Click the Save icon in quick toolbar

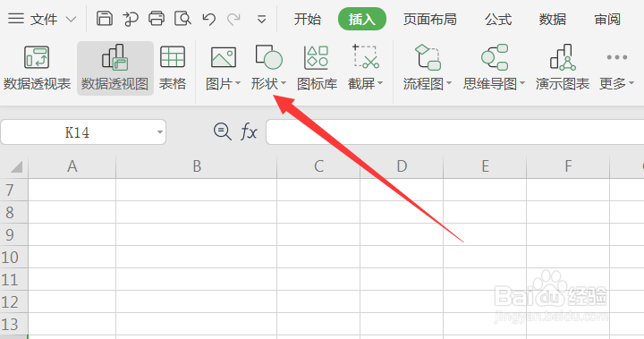105,19
